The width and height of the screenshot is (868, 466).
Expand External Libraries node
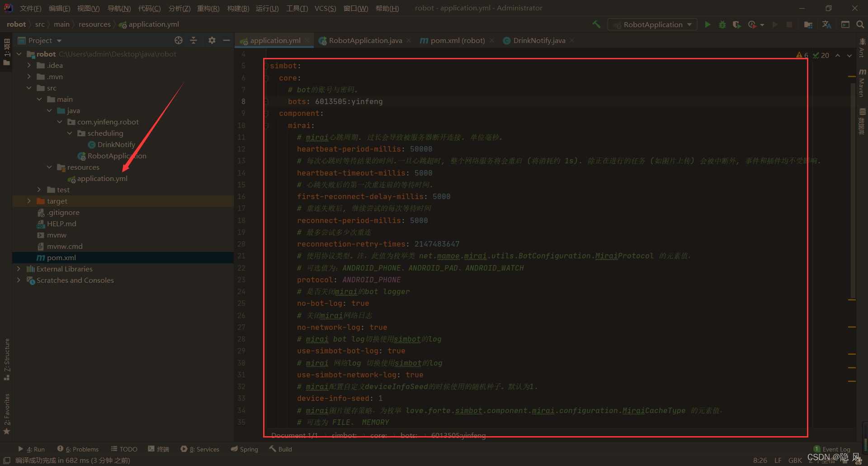pyautogui.click(x=19, y=269)
